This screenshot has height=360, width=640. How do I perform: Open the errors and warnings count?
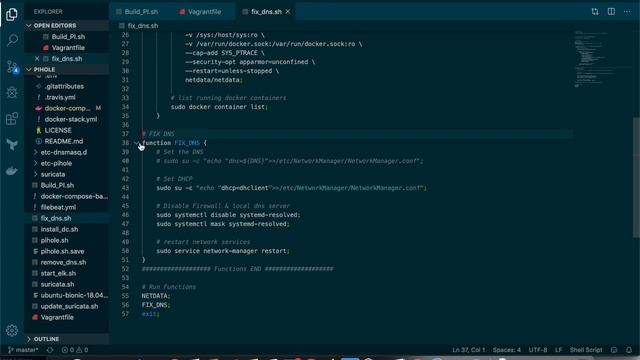coord(75,350)
